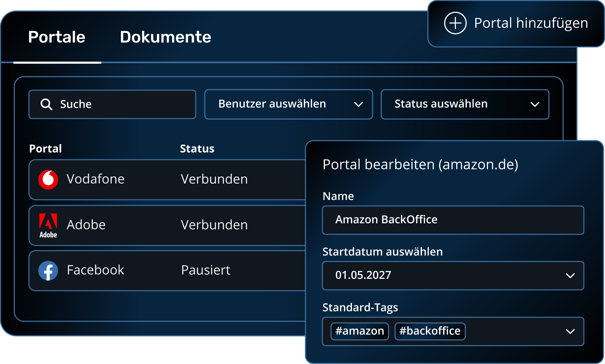605x364 pixels.
Task: Click the Portal column header
Action: (45, 149)
